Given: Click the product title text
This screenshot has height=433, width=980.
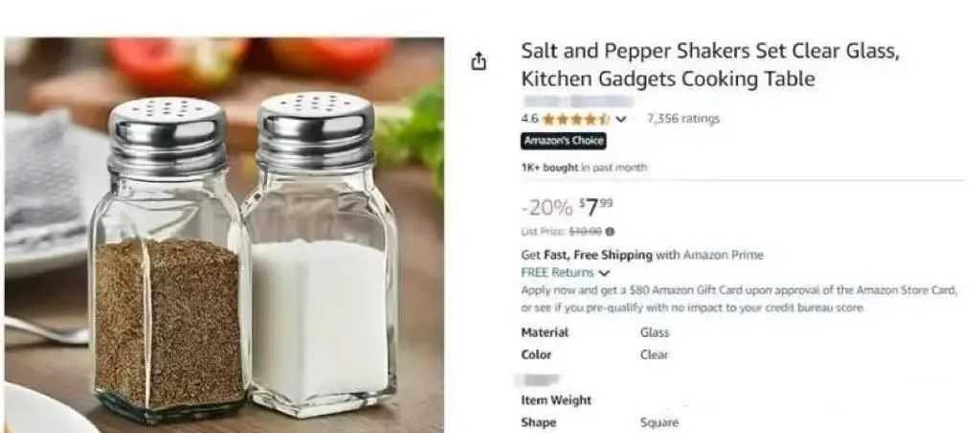Looking at the screenshot, I should [710, 65].
